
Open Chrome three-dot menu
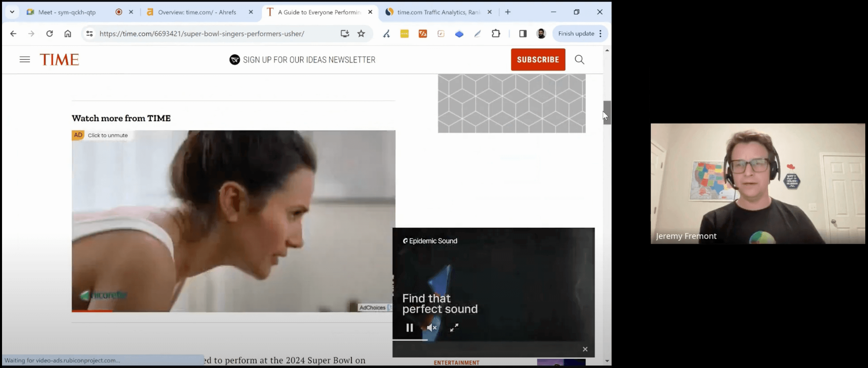point(601,34)
